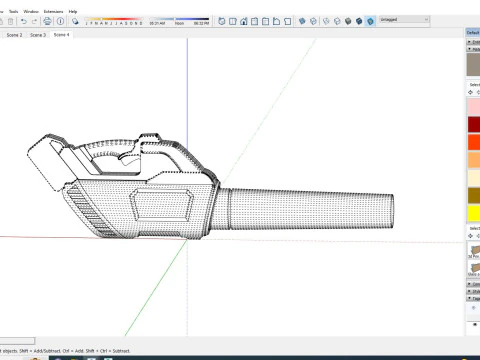Open the Materials Select tab

pos(475,85)
